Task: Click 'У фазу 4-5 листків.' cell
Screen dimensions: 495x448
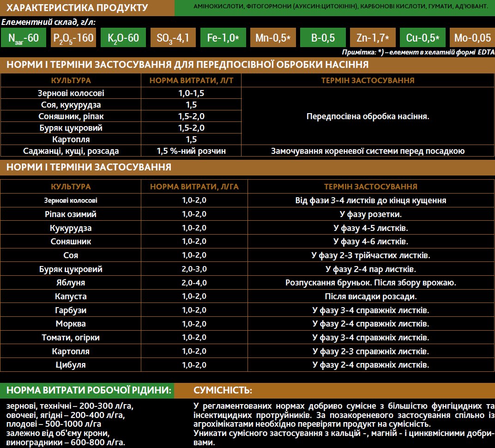Action: click(371, 228)
